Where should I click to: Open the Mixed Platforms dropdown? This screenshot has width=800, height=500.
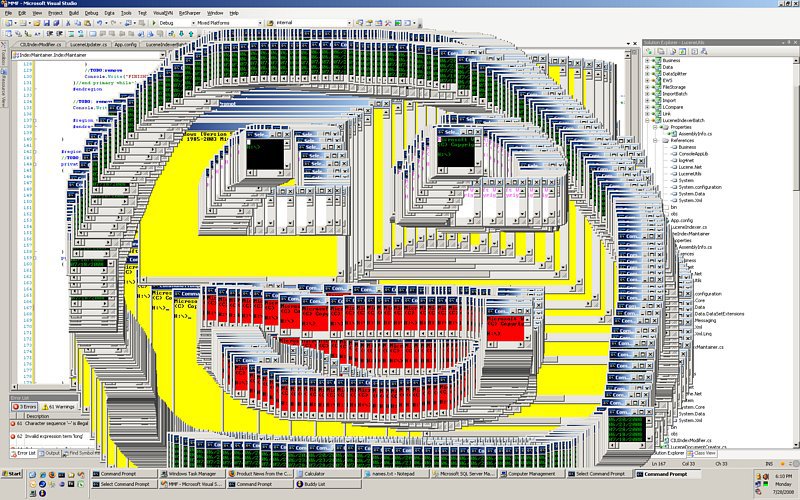pyautogui.click(x=260, y=23)
